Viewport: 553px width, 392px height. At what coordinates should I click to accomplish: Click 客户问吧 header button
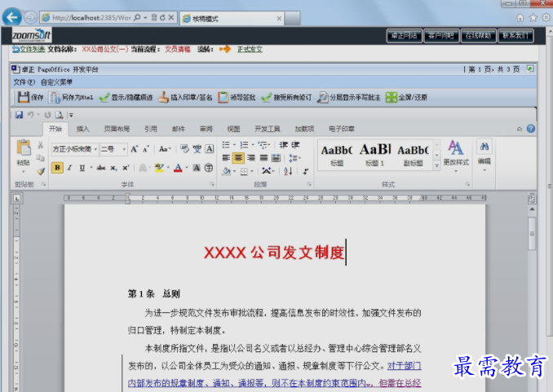click(x=441, y=36)
